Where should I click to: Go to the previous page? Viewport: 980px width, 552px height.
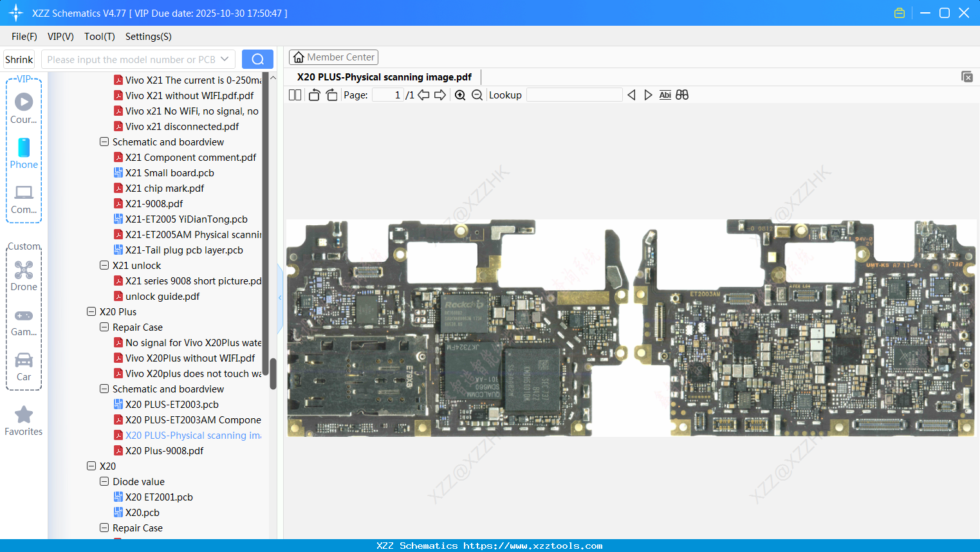point(423,95)
